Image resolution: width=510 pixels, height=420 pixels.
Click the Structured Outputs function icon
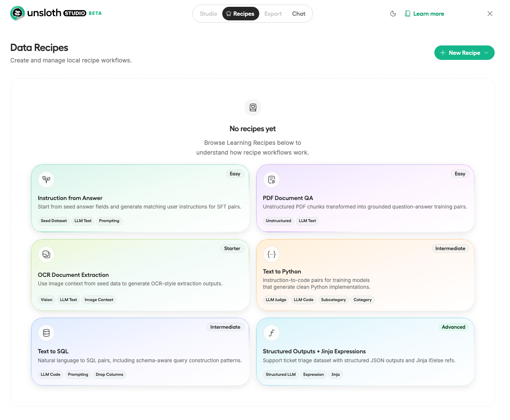click(272, 333)
